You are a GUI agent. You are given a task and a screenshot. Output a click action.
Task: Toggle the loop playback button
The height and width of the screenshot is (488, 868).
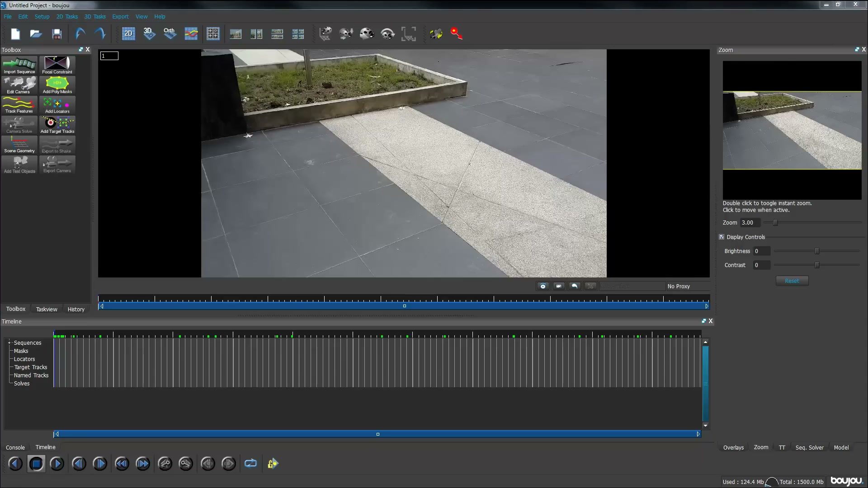250,463
